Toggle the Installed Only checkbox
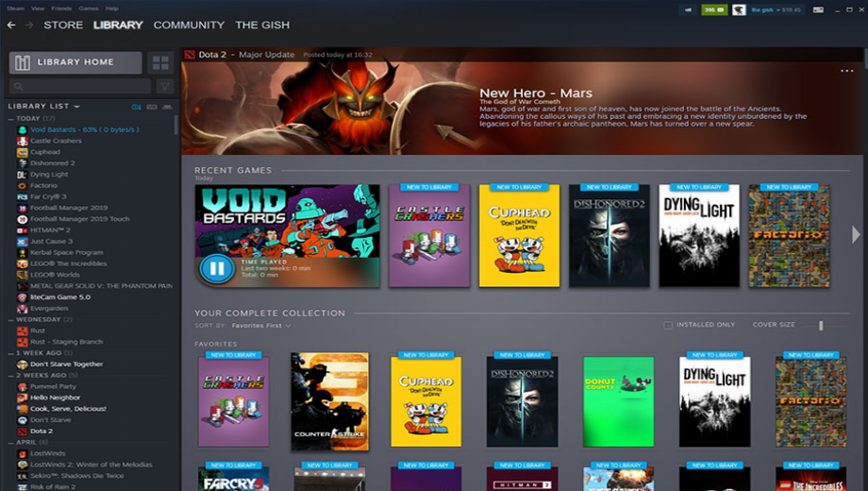The height and width of the screenshot is (491, 868). tap(668, 326)
